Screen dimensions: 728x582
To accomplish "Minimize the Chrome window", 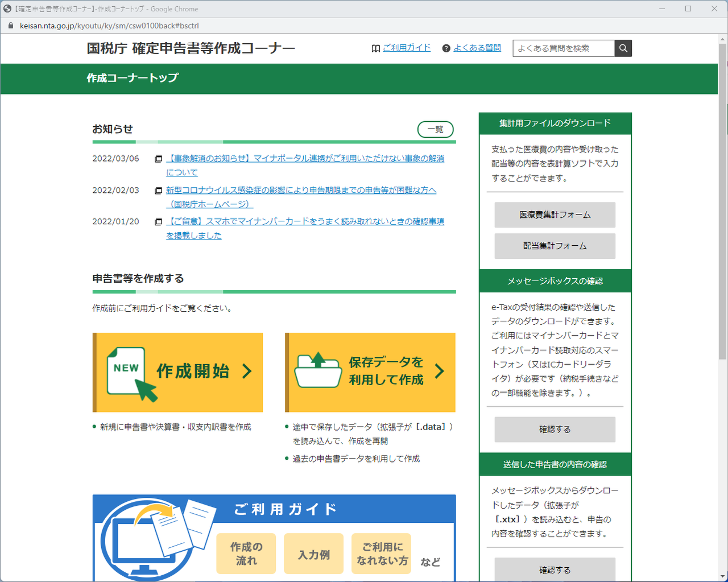I will (x=662, y=9).
